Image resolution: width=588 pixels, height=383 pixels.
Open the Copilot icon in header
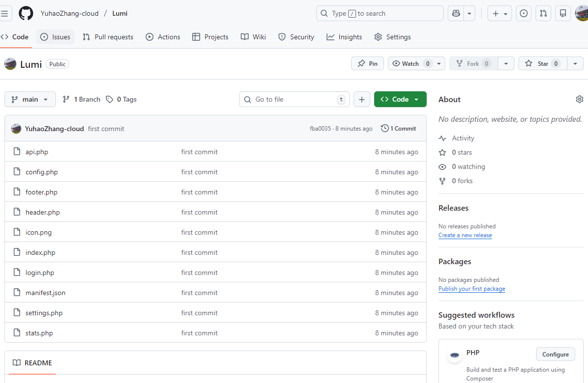click(456, 13)
